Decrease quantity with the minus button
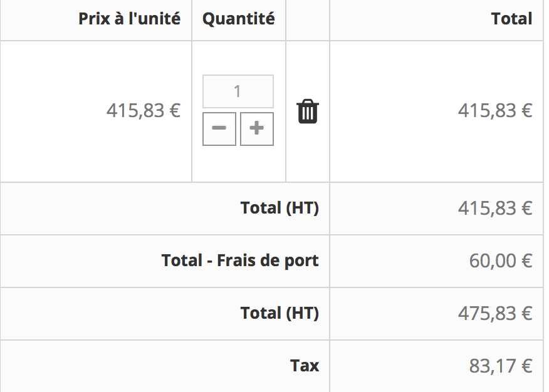This screenshot has height=392, width=549. pyautogui.click(x=219, y=129)
